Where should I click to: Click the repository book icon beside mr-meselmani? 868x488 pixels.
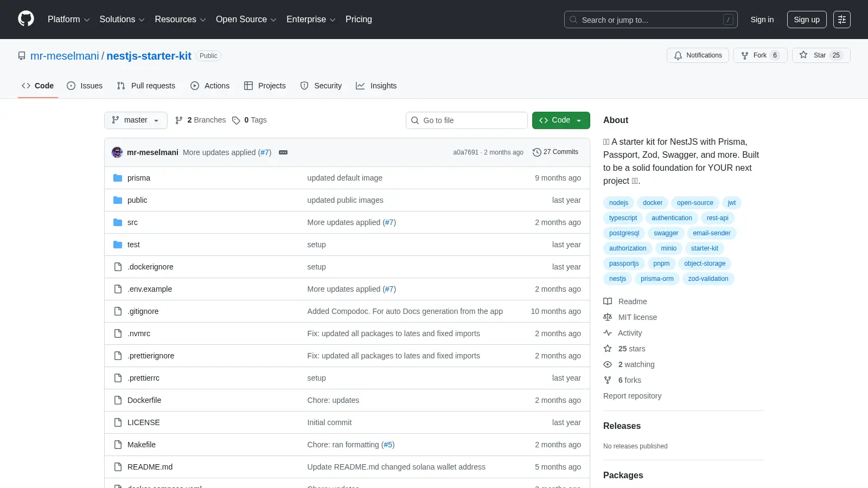point(22,56)
